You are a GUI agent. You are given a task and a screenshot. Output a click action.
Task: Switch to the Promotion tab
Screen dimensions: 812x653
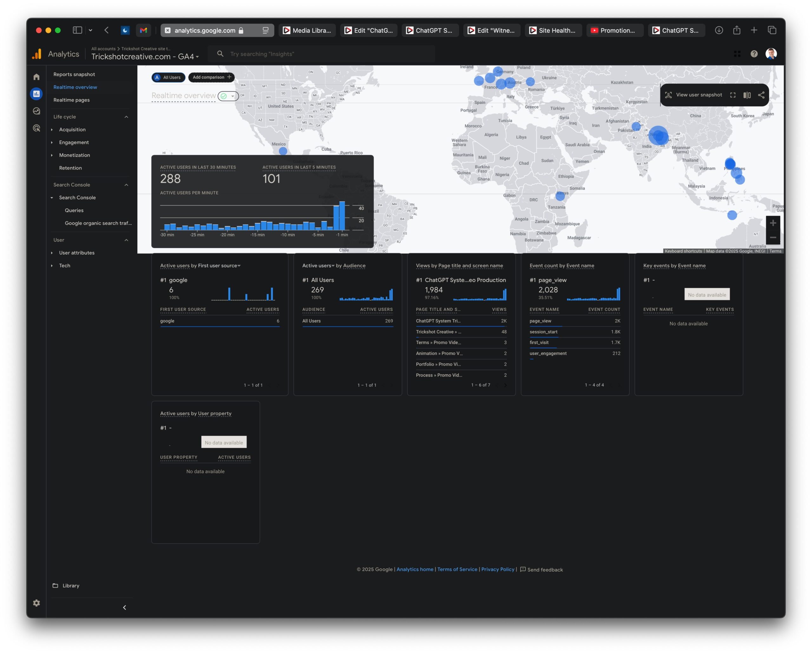[615, 30]
